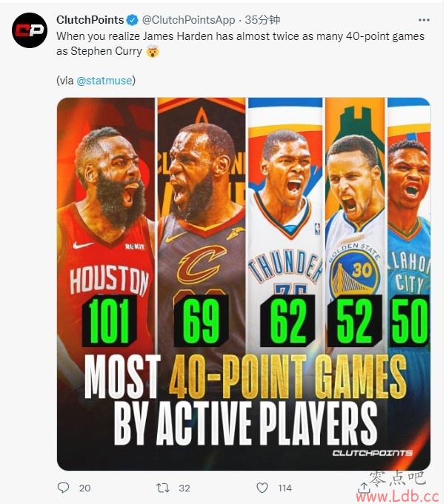Open the @ClutchPointsApp handle link
This screenshot has height=504, width=446.
(189, 20)
